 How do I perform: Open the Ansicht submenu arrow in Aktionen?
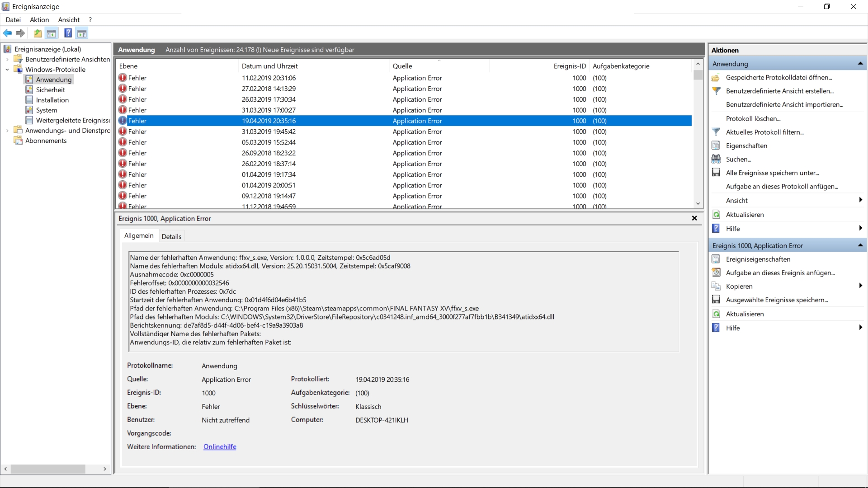tap(860, 200)
